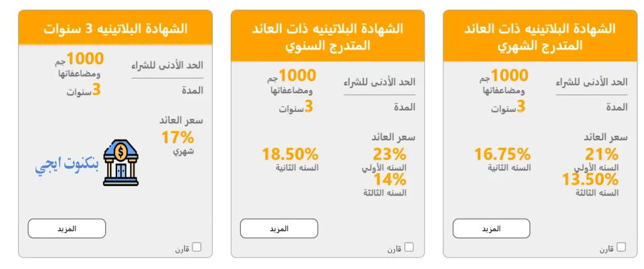Select the الشهادة البلاتينيه 3 سنوات header
The width and height of the screenshot is (644, 269).
[115, 28]
